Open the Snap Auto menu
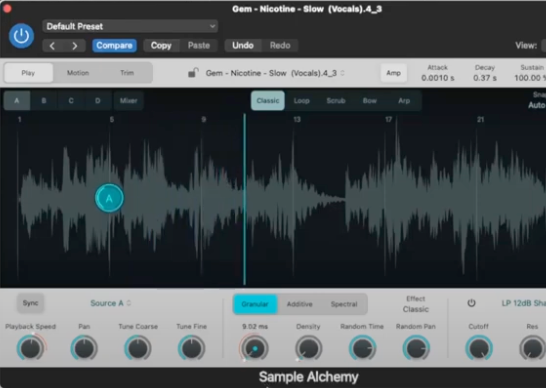Screen dimensions: 546x388 (537, 105)
